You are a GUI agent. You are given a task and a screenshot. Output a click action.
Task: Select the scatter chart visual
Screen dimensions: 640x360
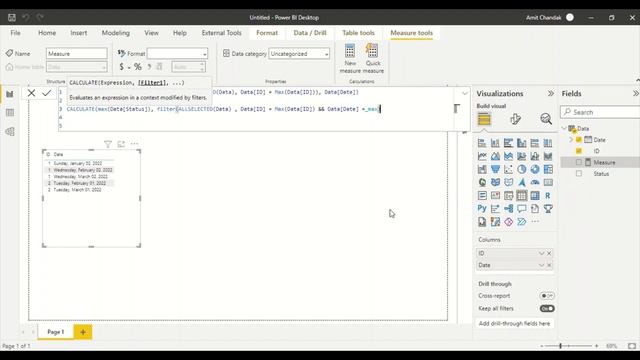[x=509, y=169]
